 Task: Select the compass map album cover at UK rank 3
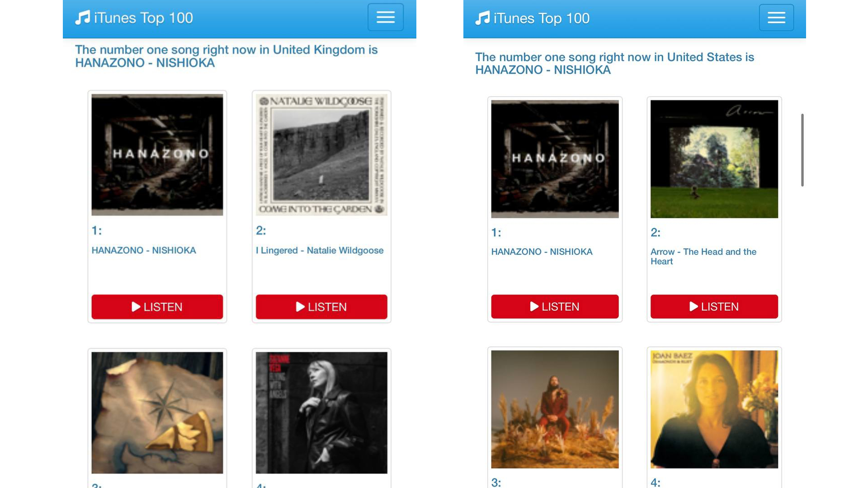pyautogui.click(x=157, y=413)
